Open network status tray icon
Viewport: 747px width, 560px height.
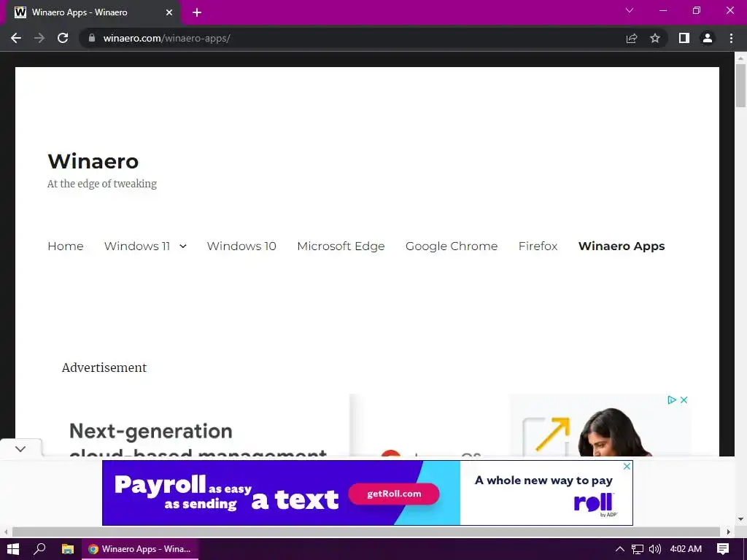point(638,549)
